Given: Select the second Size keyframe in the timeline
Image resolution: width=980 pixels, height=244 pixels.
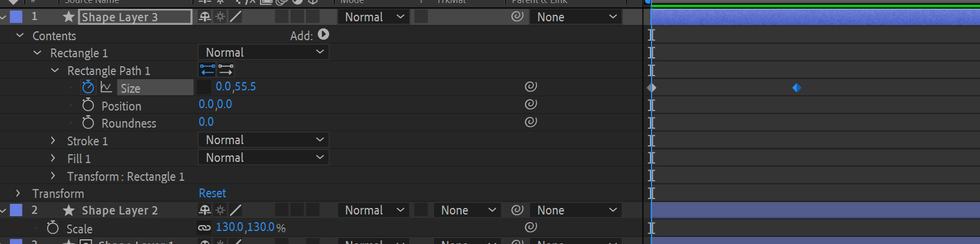Looking at the screenshot, I should coord(797,88).
